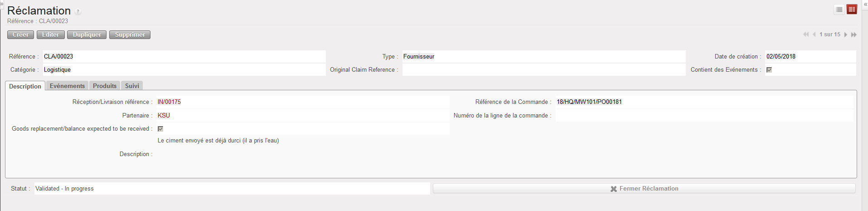Click the Original Claim Reference field

543,70
